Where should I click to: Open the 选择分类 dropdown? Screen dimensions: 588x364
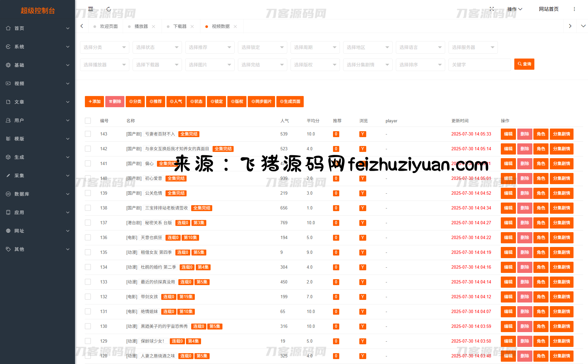[x=104, y=47]
